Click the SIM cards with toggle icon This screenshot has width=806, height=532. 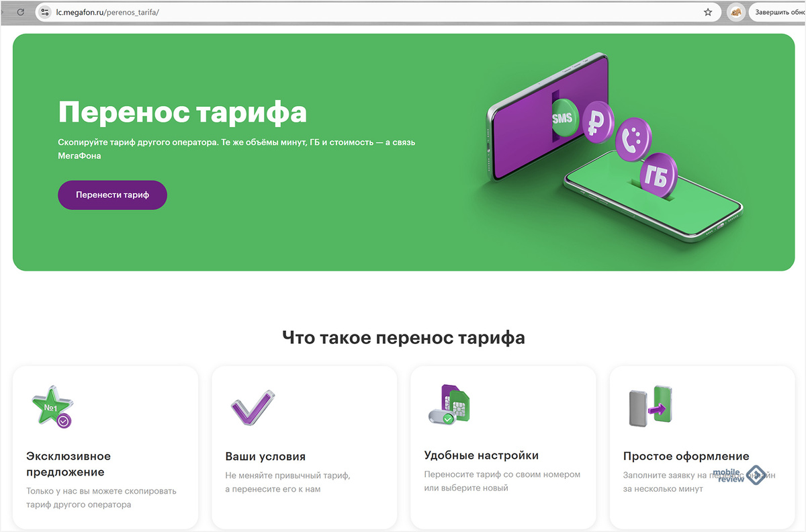pos(450,405)
